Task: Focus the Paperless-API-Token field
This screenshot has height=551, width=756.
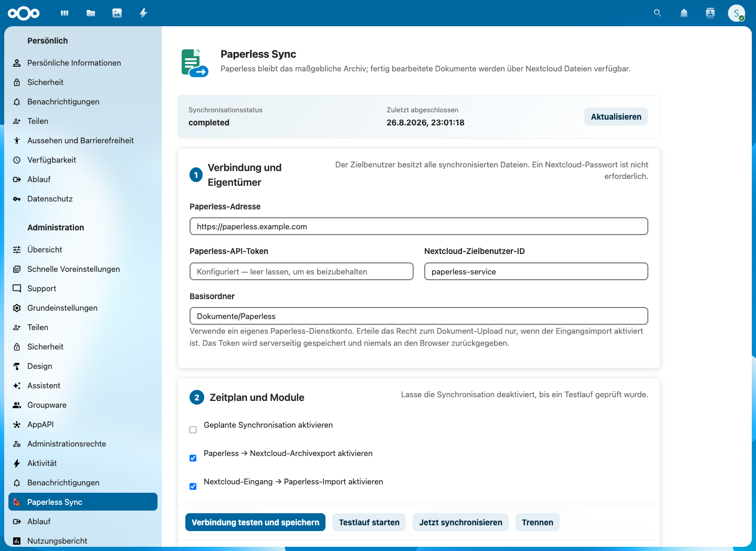Action: coord(301,271)
